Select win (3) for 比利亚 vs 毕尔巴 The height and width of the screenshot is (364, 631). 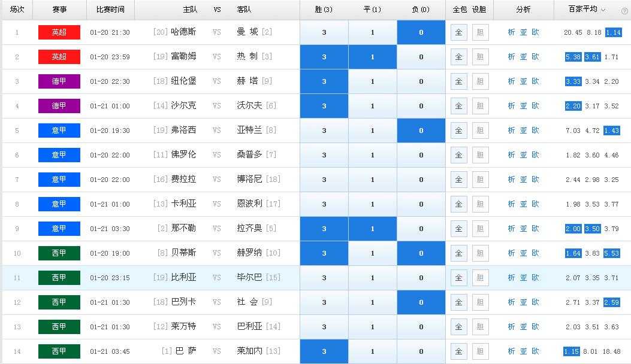click(x=324, y=278)
